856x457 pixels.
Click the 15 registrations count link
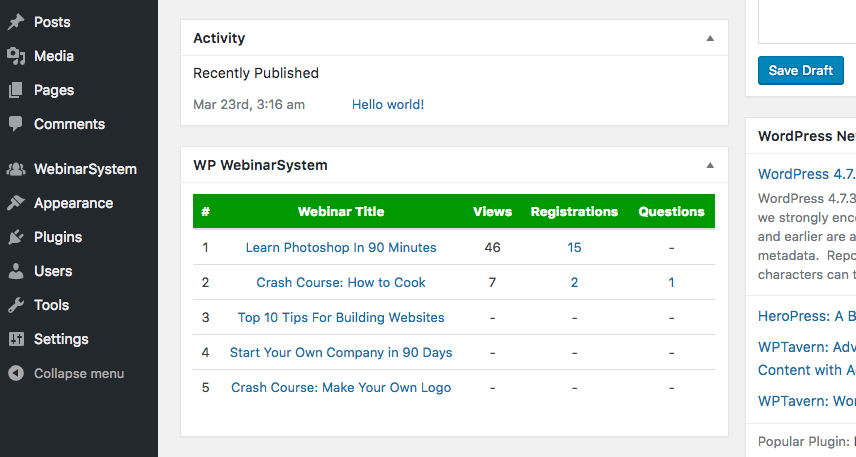pos(574,247)
